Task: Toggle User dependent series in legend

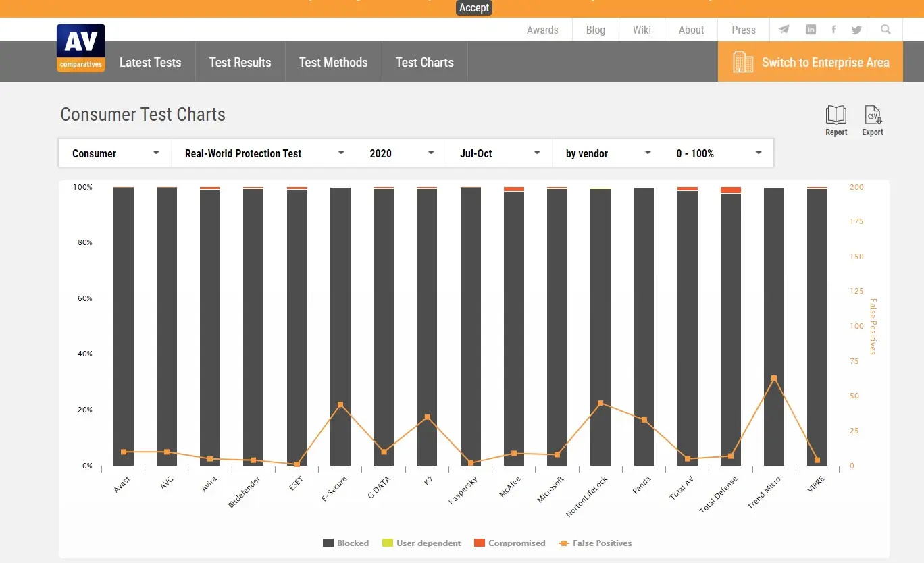Action: (421, 543)
